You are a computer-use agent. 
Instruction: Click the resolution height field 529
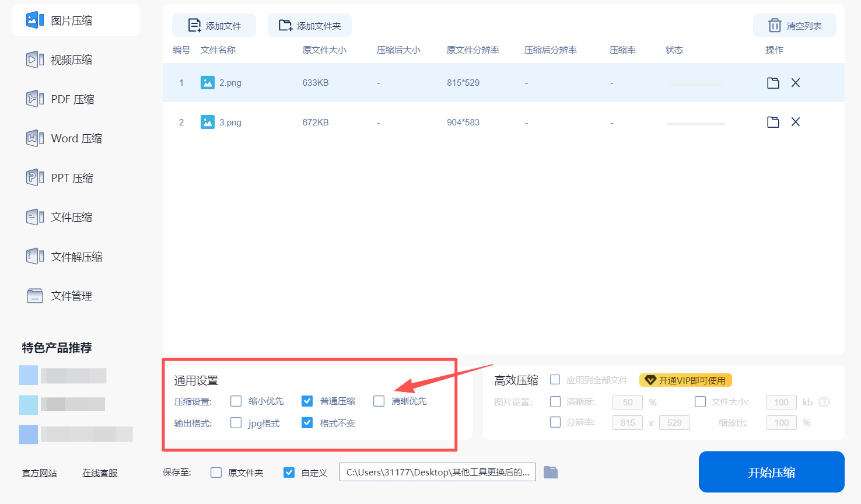click(674, 422)
